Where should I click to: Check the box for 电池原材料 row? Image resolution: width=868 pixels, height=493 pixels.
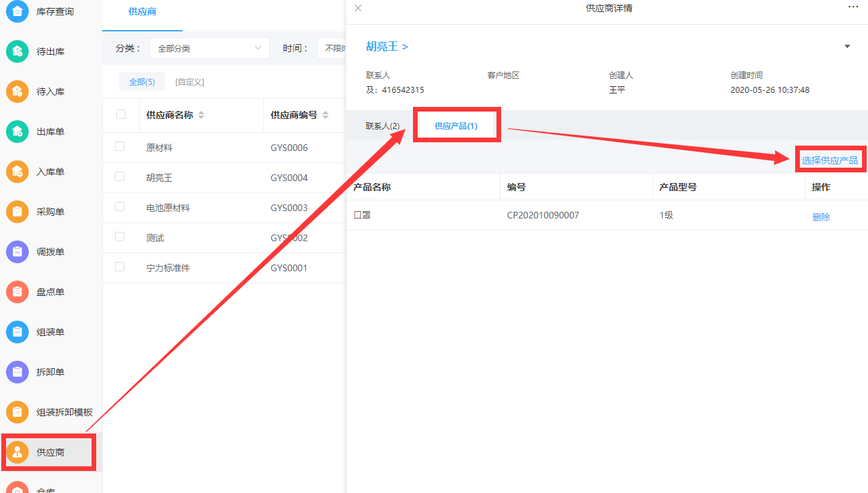point(120,206)
